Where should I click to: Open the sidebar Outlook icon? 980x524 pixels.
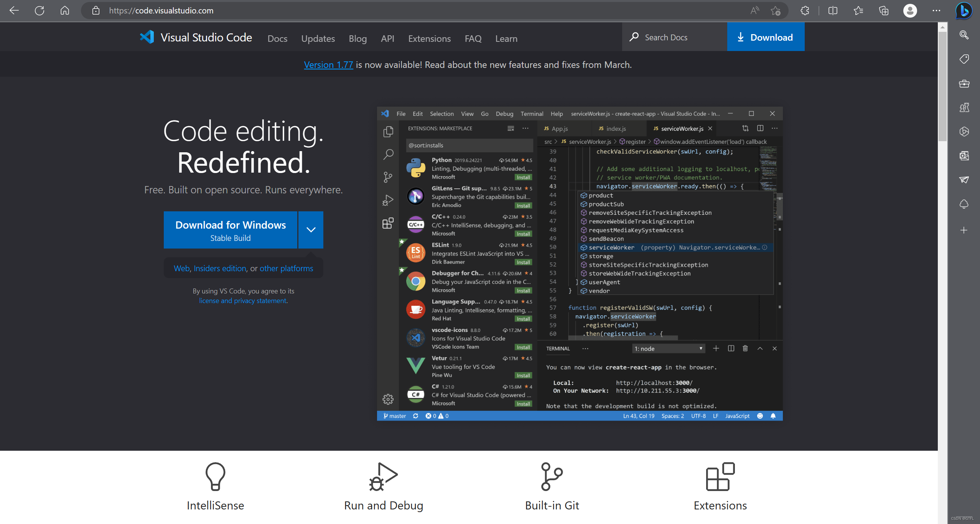tap(964, 156)
